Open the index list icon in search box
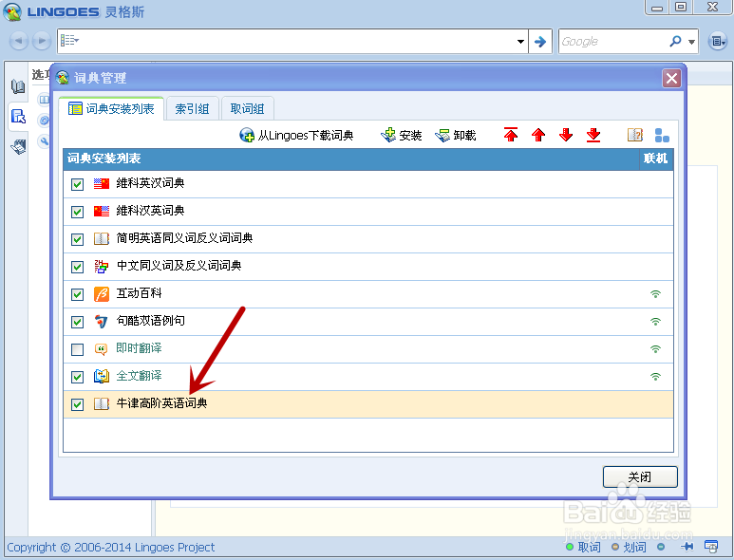This screenshot has width=734, height=560. pos(69,40)
